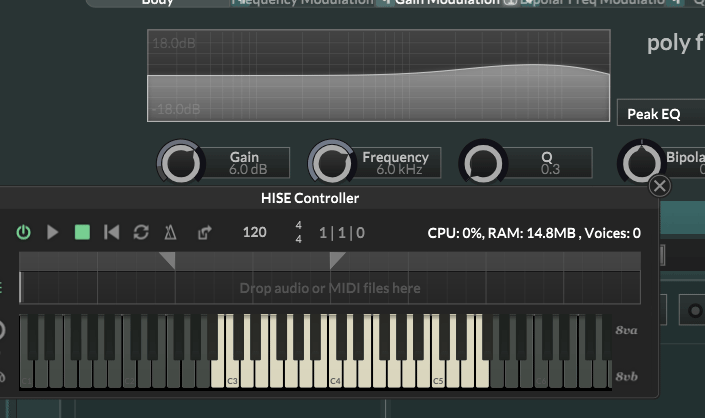
Task: Click the green stop button
Action: [82, 232]
